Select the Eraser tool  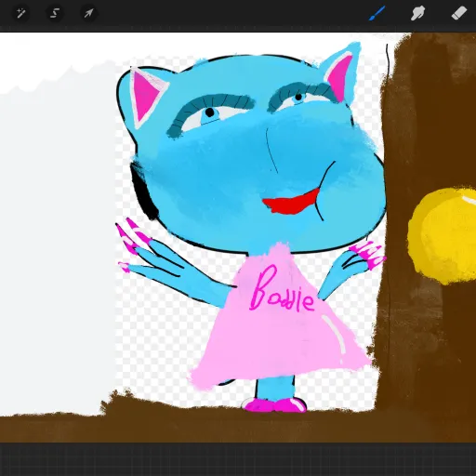point(459,13)
